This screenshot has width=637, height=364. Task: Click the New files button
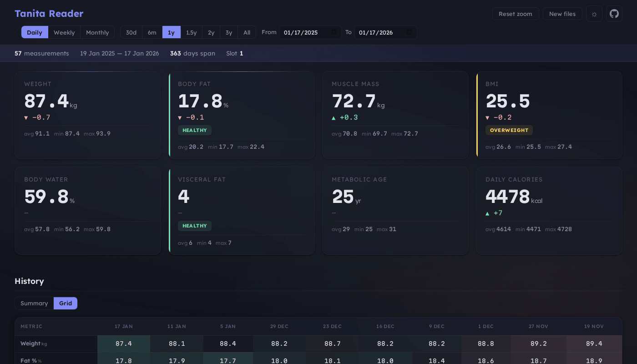coord(562,14)
